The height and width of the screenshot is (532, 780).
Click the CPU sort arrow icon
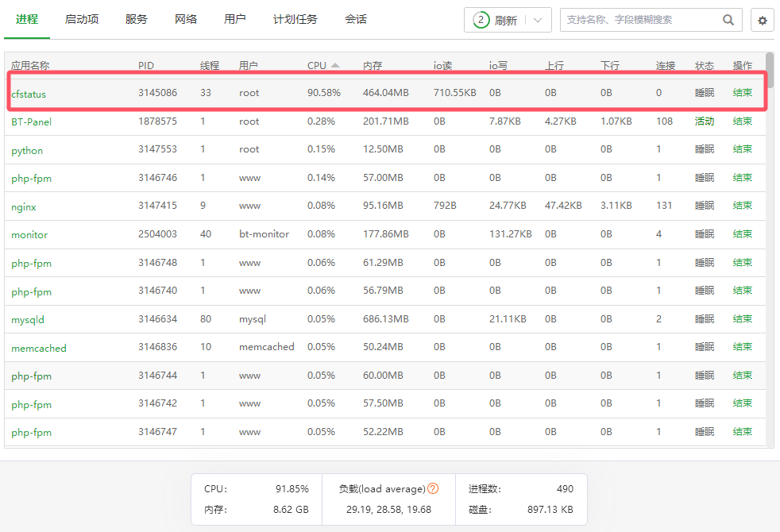click(x=335, y=65)
